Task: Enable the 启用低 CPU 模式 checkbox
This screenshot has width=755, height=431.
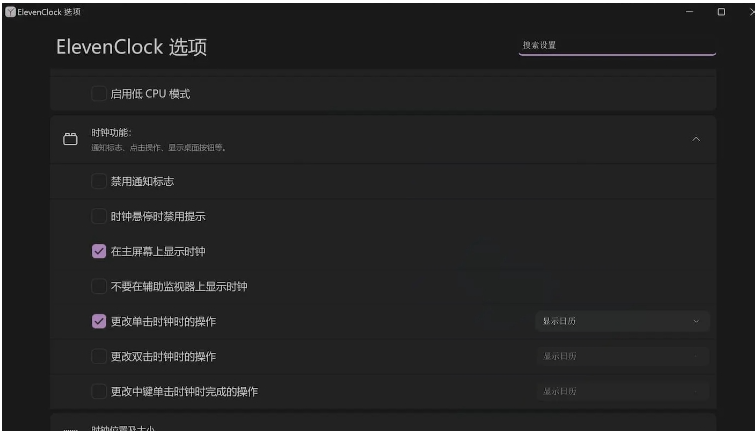Action: click(x=98, y=94)
